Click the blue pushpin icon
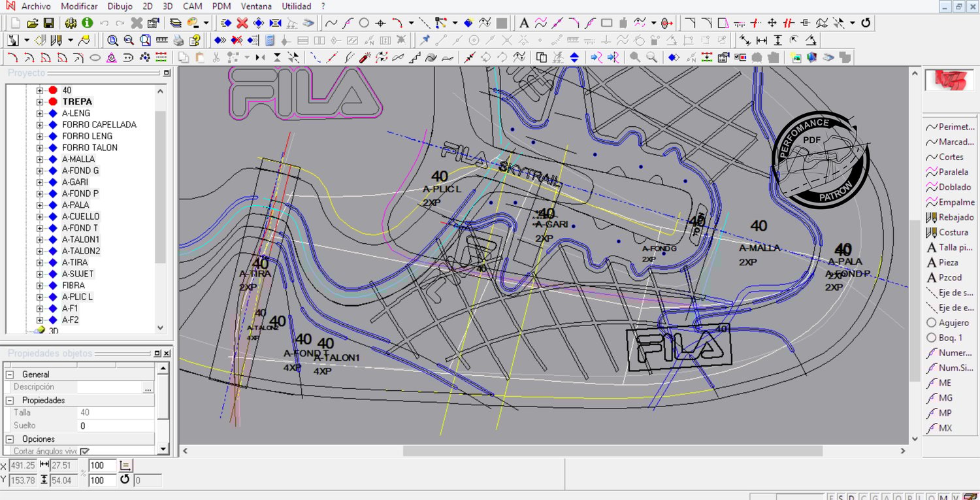 [x=425, y=41]
